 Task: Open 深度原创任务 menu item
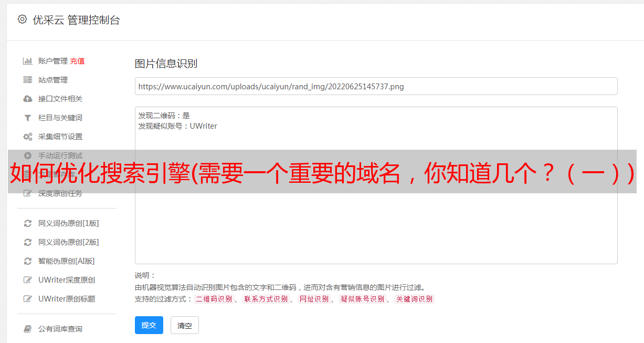click(60, 193)
